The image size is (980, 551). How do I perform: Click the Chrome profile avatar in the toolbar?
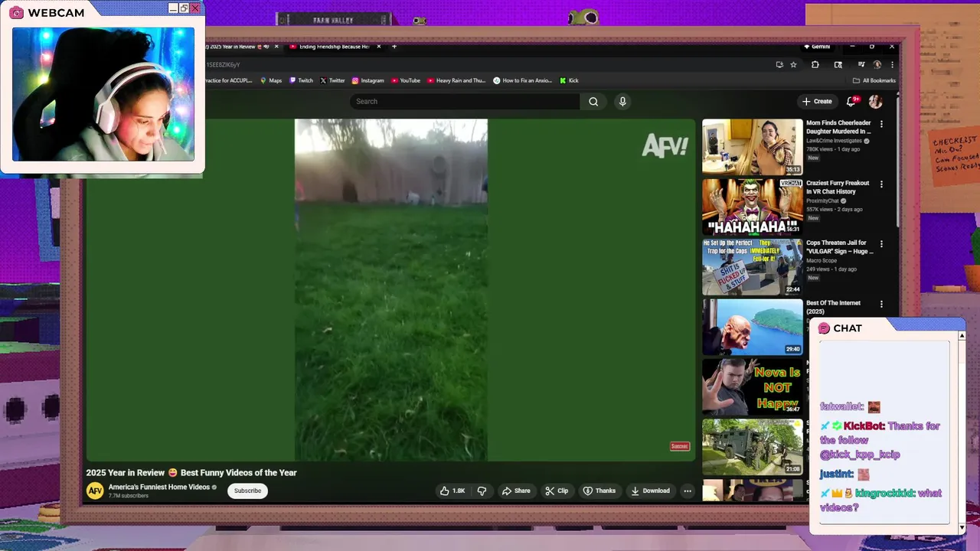[877, 65]
